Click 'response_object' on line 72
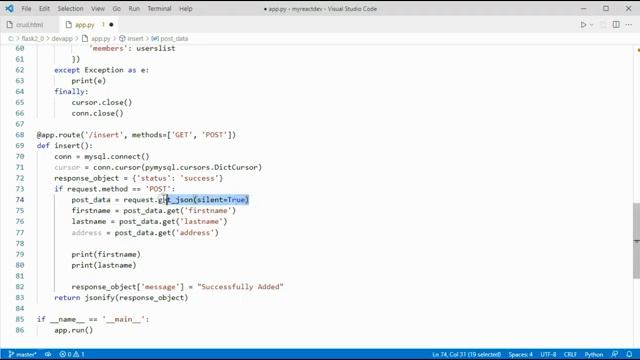This screenshot has height=360, width=640. pos(87,178)
